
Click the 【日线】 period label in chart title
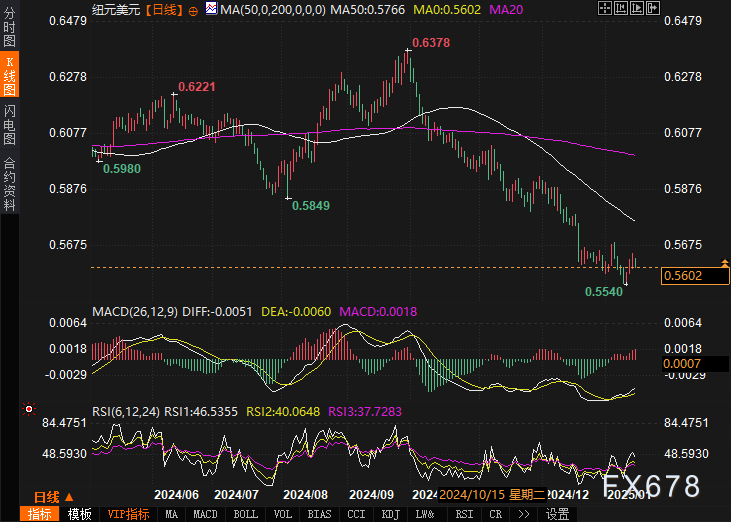click(x=163, y=10)
